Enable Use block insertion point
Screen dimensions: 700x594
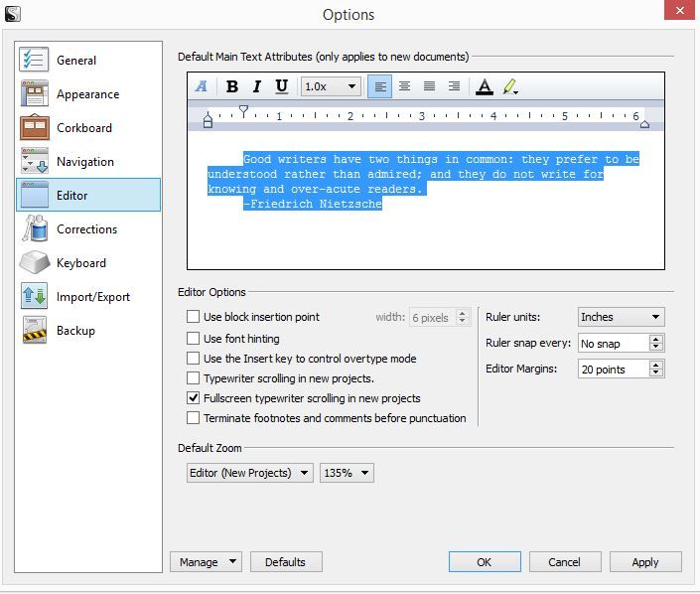pos(193,317)
